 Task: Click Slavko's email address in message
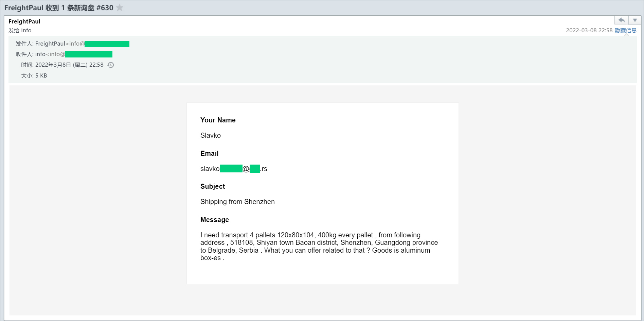pyautogui.click(x=234, y=169)
